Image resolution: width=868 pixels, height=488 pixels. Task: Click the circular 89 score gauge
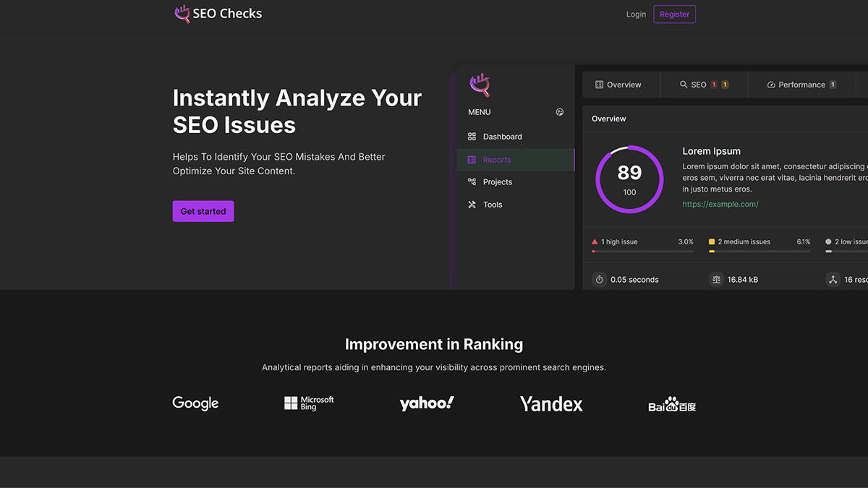point(629,179)
